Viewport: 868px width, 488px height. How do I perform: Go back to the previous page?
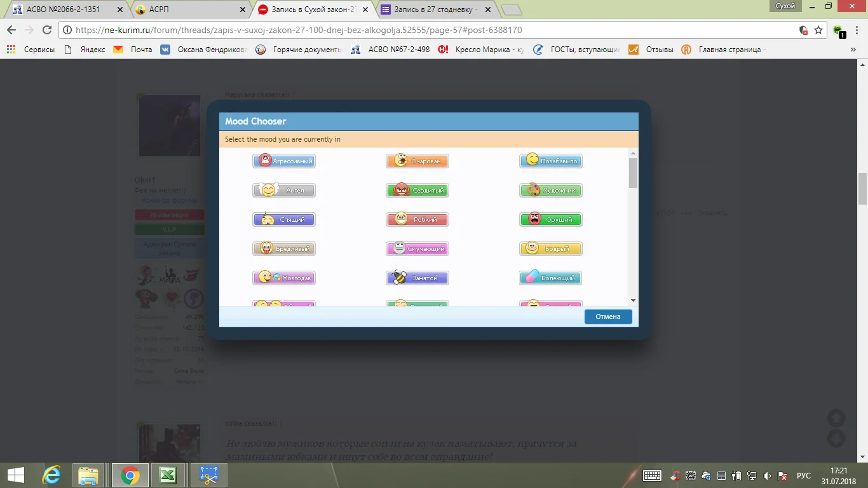click(11, 30)
